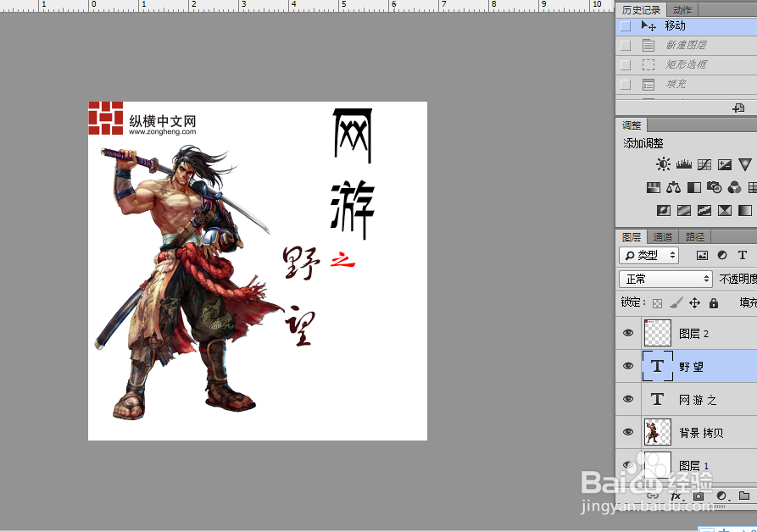Image resolution: width=757 pixels, height=532 pixels.
Task: Click the 背景 拷贝 layer thumbnail
Action: pos(658,432)
